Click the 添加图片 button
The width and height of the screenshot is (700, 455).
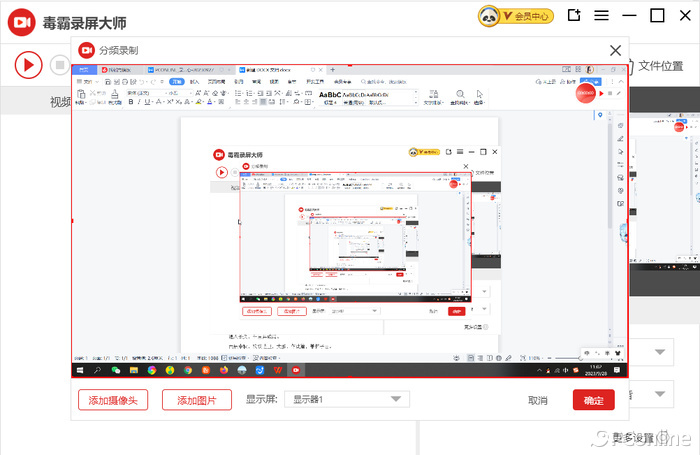(197, 400)
